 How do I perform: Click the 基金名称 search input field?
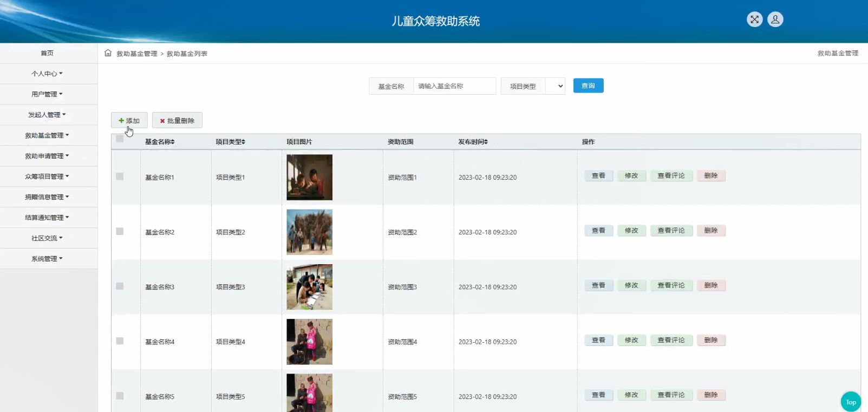point(454,86)
